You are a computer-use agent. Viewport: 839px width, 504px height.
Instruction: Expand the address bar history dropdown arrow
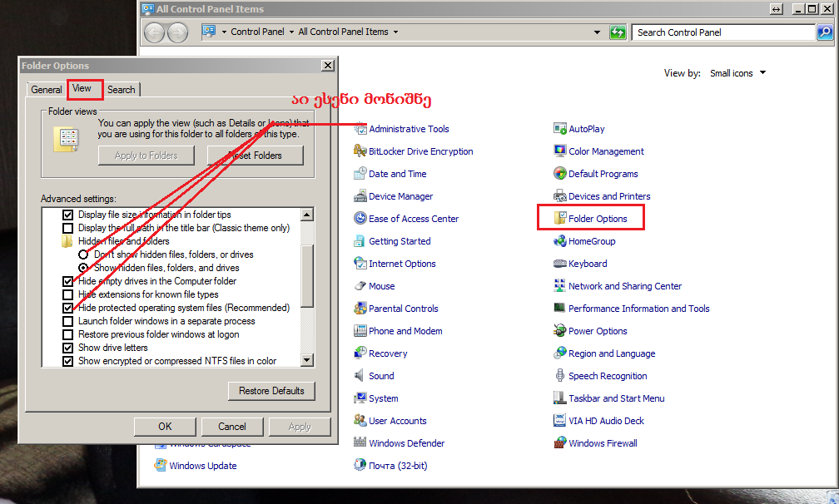click(597, 32)
